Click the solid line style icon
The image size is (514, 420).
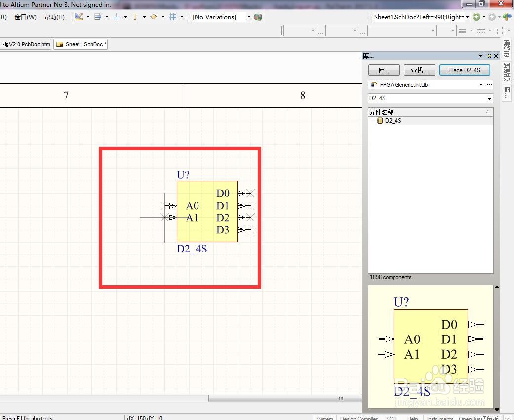(462, 31)
